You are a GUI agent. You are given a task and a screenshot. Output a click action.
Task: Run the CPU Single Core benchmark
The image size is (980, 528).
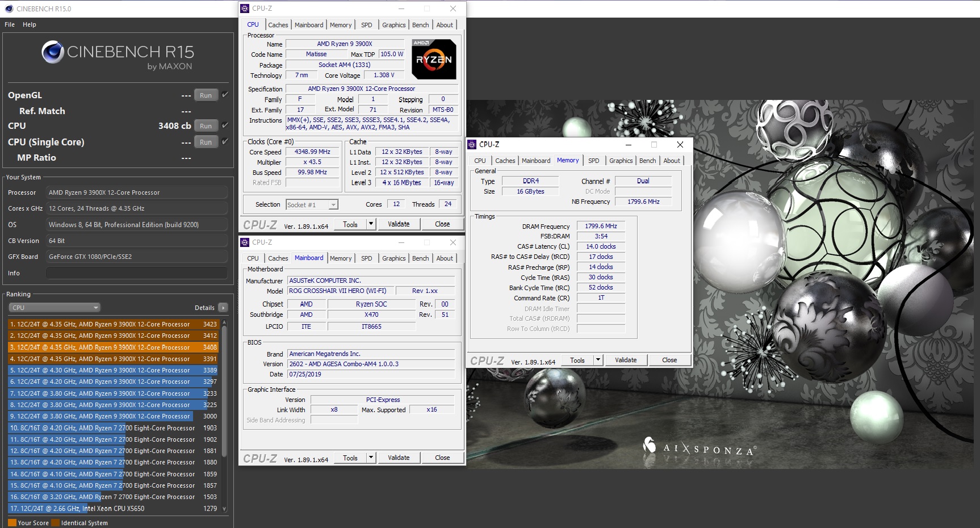coord(206,142)
